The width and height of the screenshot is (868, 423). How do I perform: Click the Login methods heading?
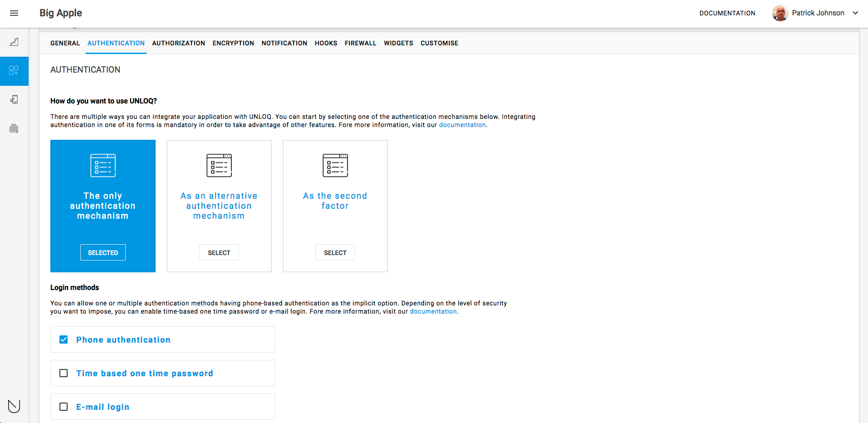click(74, 287)
